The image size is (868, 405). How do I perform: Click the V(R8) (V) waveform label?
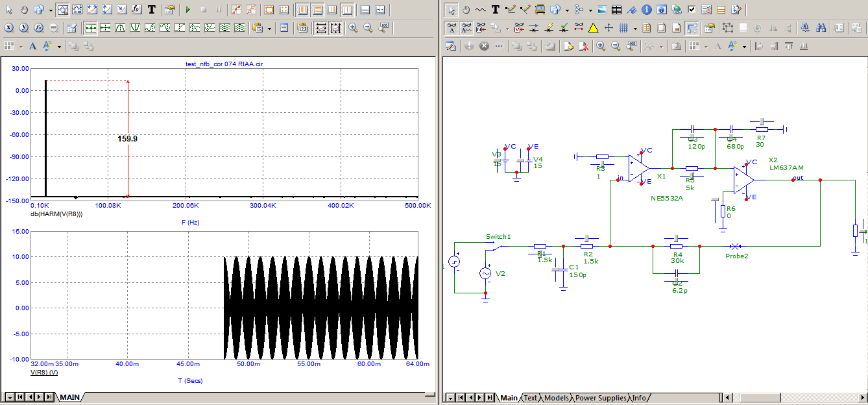[x=45, y=373]
